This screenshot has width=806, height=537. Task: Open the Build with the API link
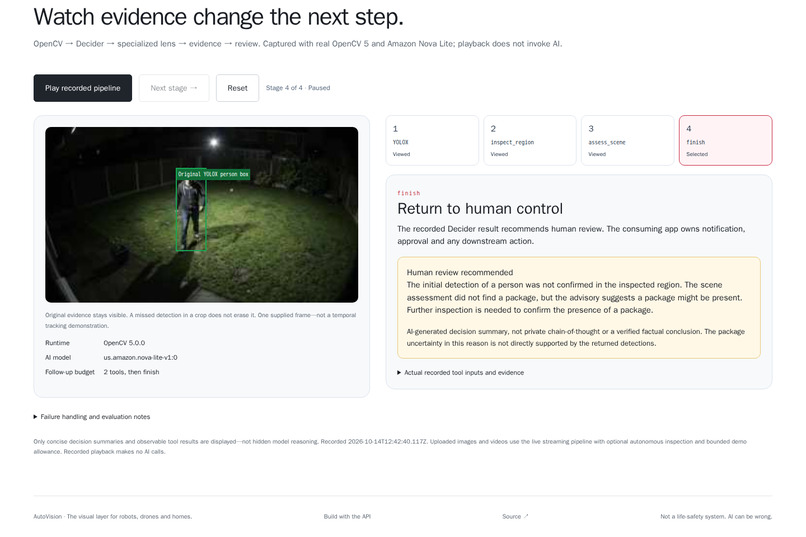(x=347, y=516)
